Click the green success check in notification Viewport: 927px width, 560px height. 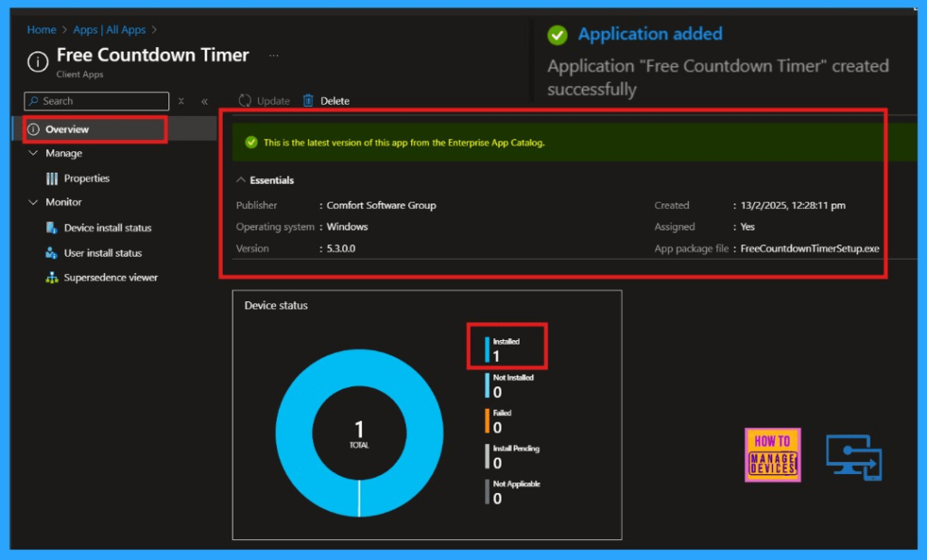point(557,35)
